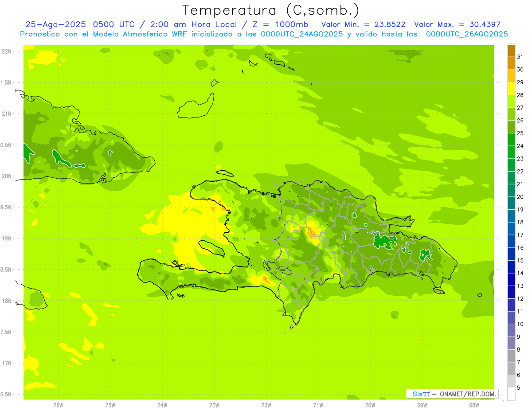Viewport: 532px width, 411px height.
Task: Click the legend scale value '15'
Action: [520, 260]
